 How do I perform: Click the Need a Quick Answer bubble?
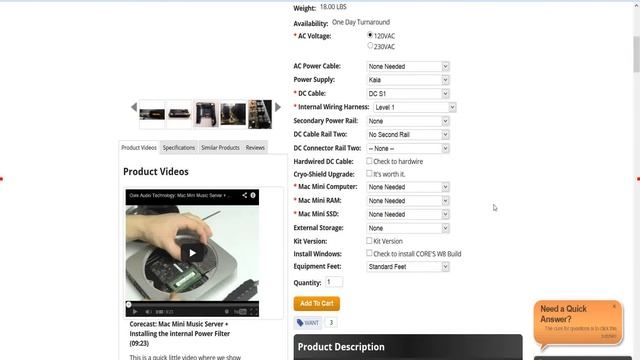pos(578,323)
